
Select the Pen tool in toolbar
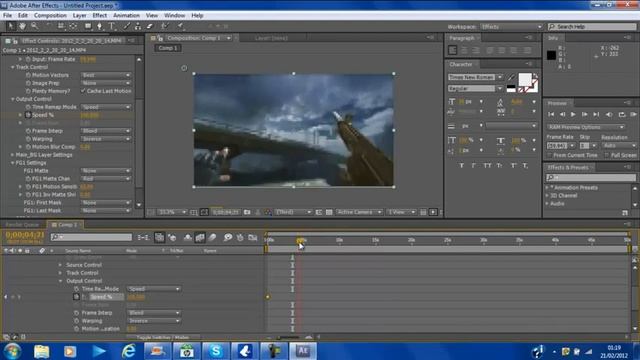point(100,26)
